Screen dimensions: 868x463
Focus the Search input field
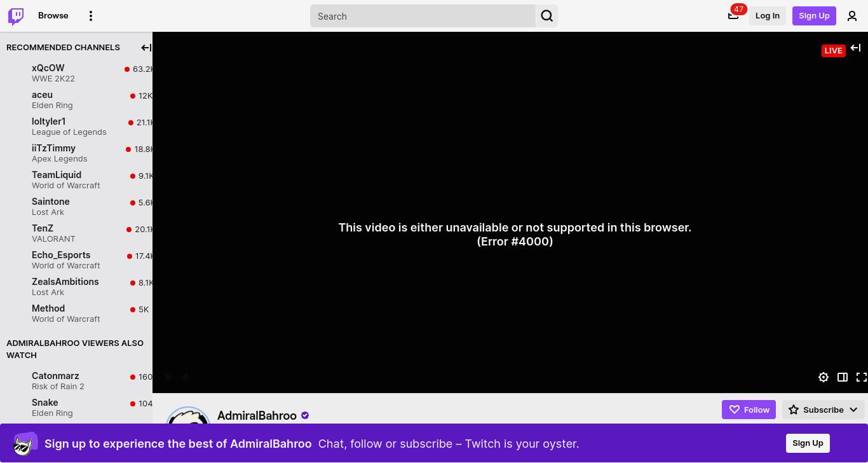coord(423,16)
